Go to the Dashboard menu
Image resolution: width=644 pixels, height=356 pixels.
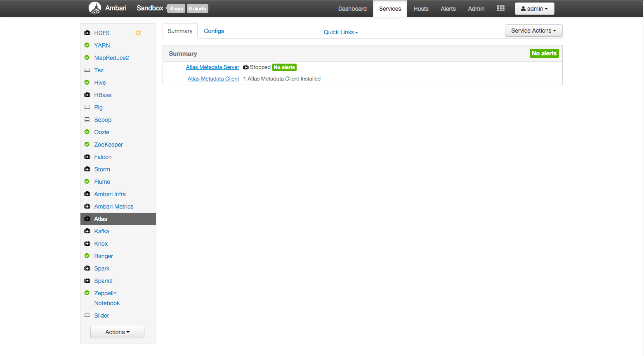pyautogui.click(x=352, y=9)
